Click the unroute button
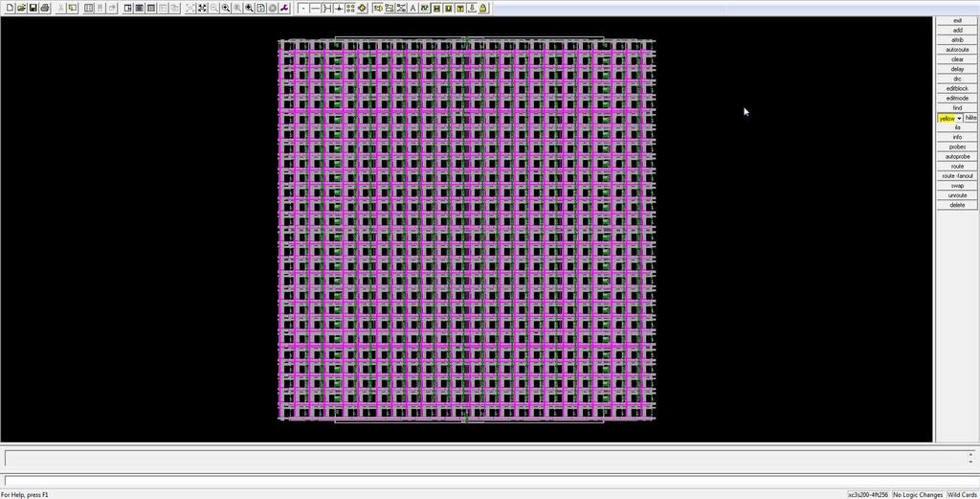 pos(957,195)
